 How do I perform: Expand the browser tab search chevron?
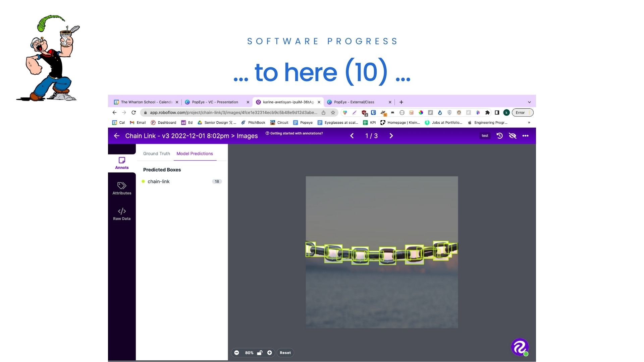pos(529,102)
